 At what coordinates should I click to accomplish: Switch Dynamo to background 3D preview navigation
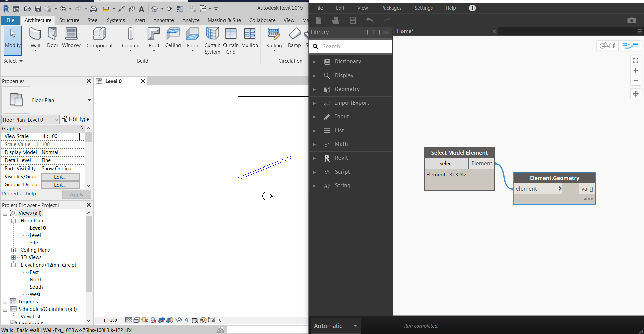[x=607, y=45]
